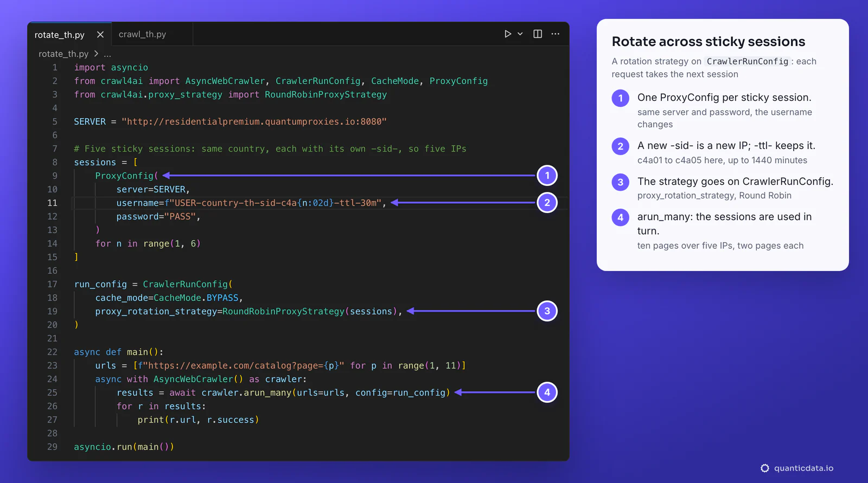This screenshot has width=868, height=483.
Task: Click the 'Rotate across sticky sessions' heading
Action: (709, 42)
